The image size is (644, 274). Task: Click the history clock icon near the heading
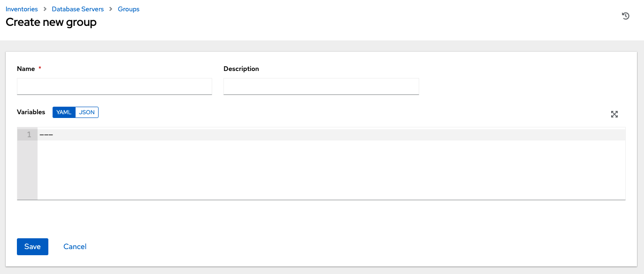[625, 16]
